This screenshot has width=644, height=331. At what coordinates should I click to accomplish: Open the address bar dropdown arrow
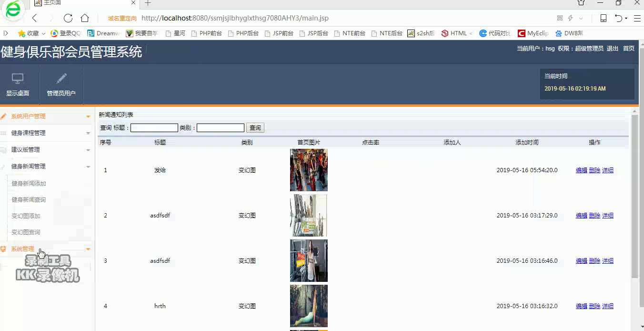coord(581,18)
